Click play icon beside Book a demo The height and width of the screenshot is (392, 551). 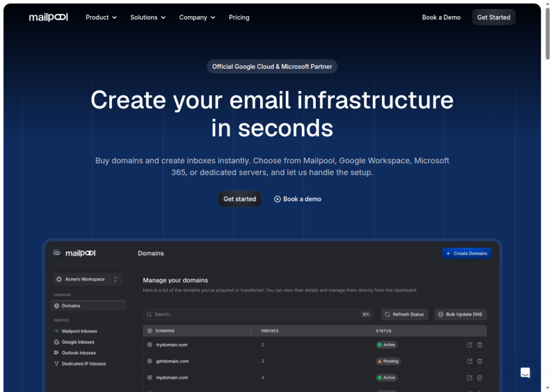(277, 199)
